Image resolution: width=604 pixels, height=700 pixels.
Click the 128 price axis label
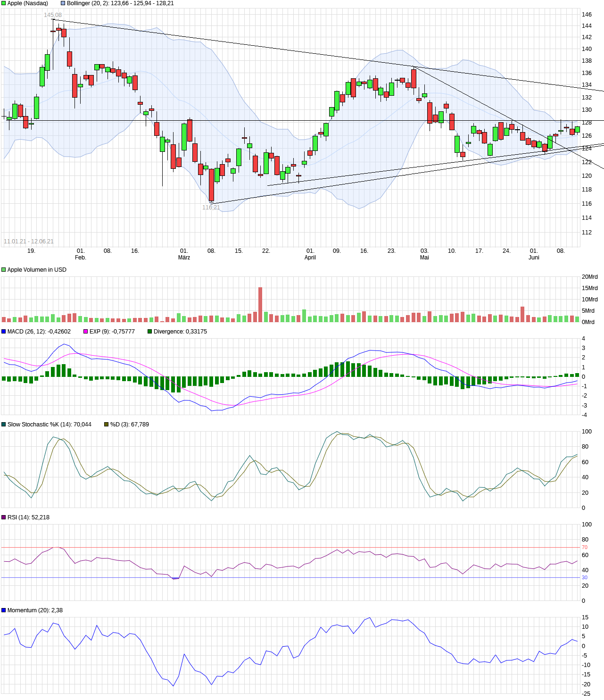coord(587,123)
